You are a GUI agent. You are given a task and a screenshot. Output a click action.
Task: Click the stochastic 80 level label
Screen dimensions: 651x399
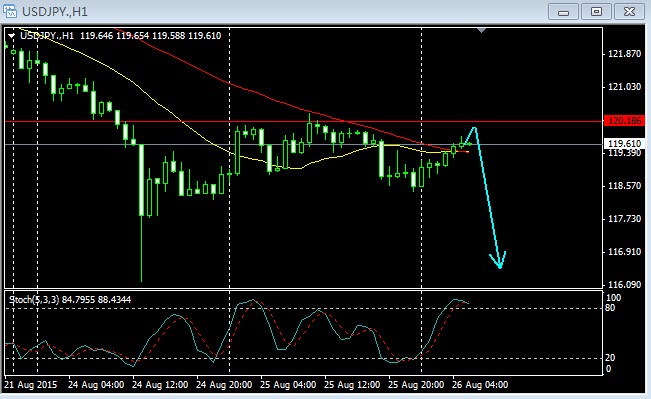click(x=610, y=308)
